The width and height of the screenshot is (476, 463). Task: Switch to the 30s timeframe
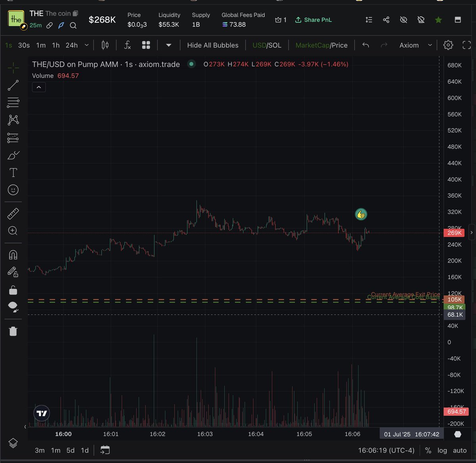click(24, 45)
